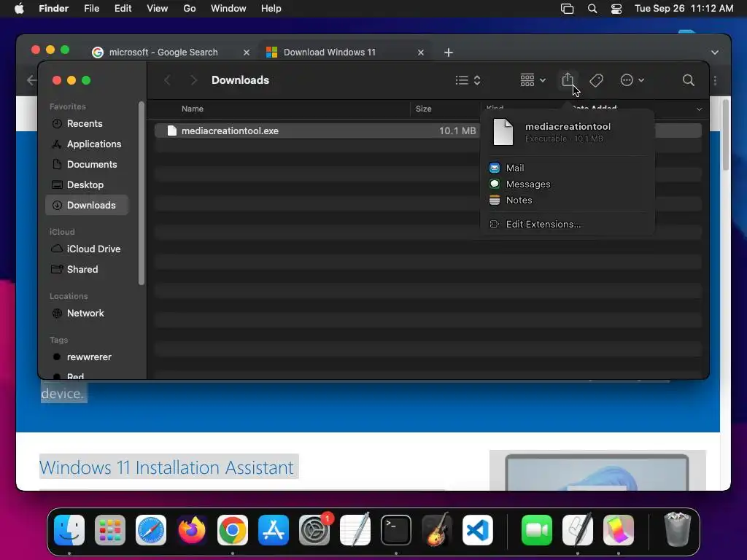The image size is (747, 560).
Task: Open the group-by grid dropdown in Finder
Action: click(x=533, y=80)
